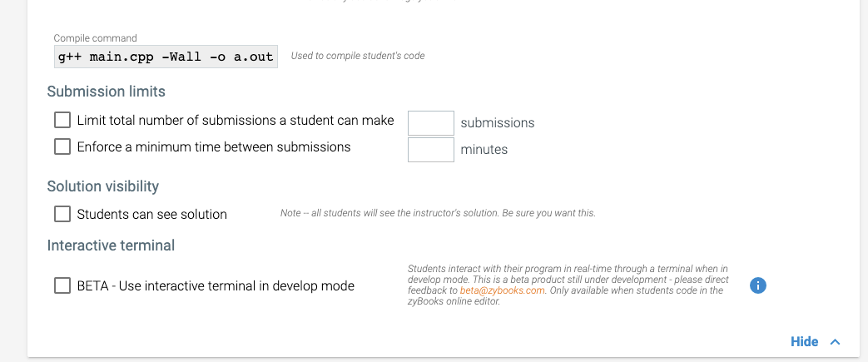Toggle the BETA interactive terminal checkbox
The width and height of the screenshot is (868, 362).
tap(62, 285)
